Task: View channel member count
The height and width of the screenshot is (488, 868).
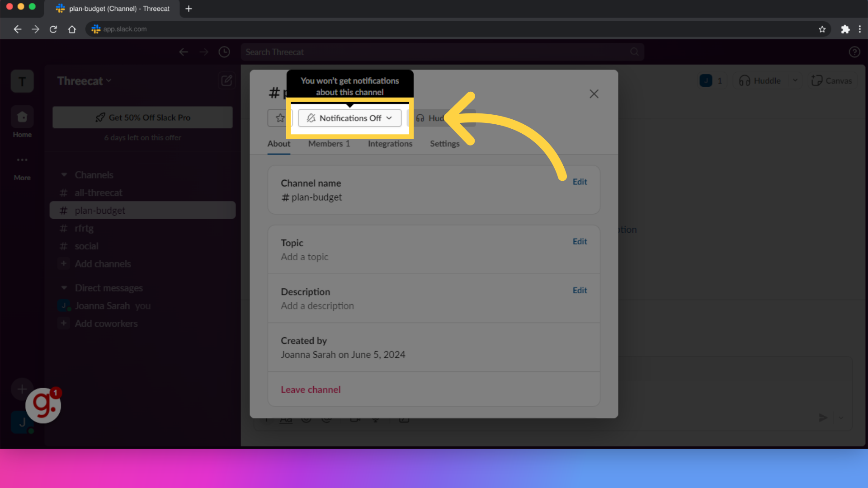Action: [x=712, y=81]
